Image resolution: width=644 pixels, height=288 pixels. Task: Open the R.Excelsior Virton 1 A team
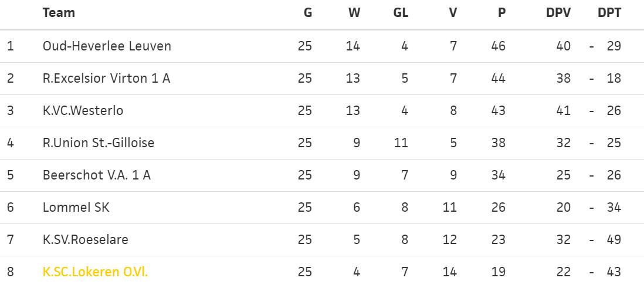(x=106, y=78)
